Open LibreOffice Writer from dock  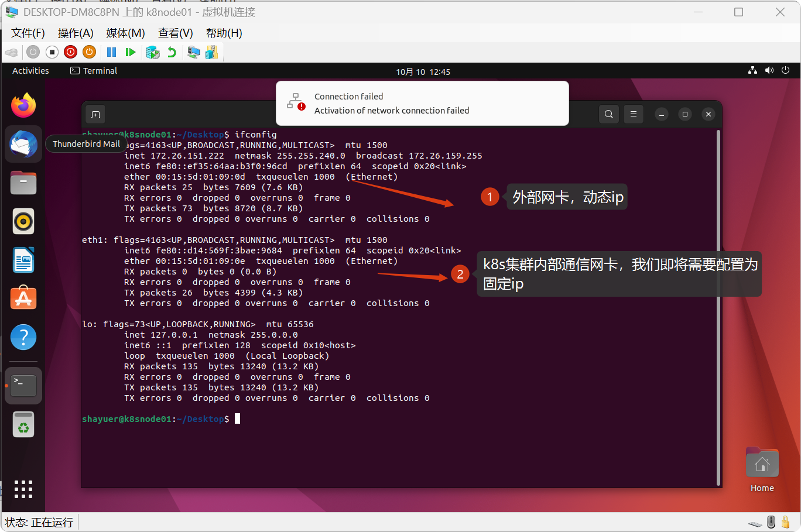(x=23, y=260)
